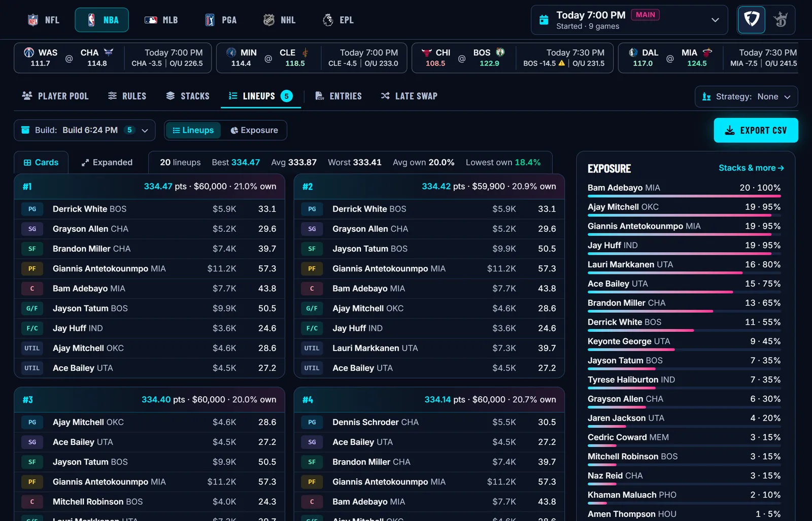Open the Late Swap tab

point(409,96)
